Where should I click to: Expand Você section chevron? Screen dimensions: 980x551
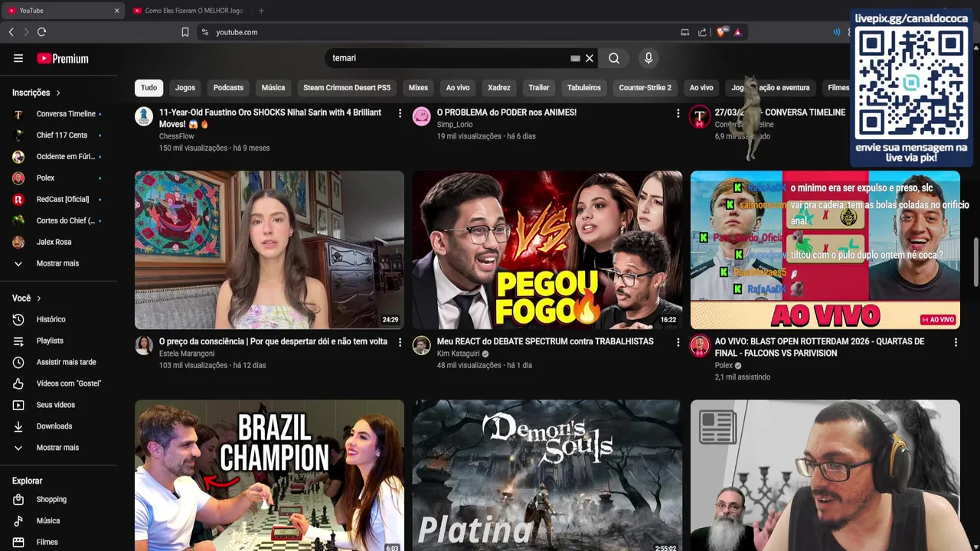(x=39, y=298)
